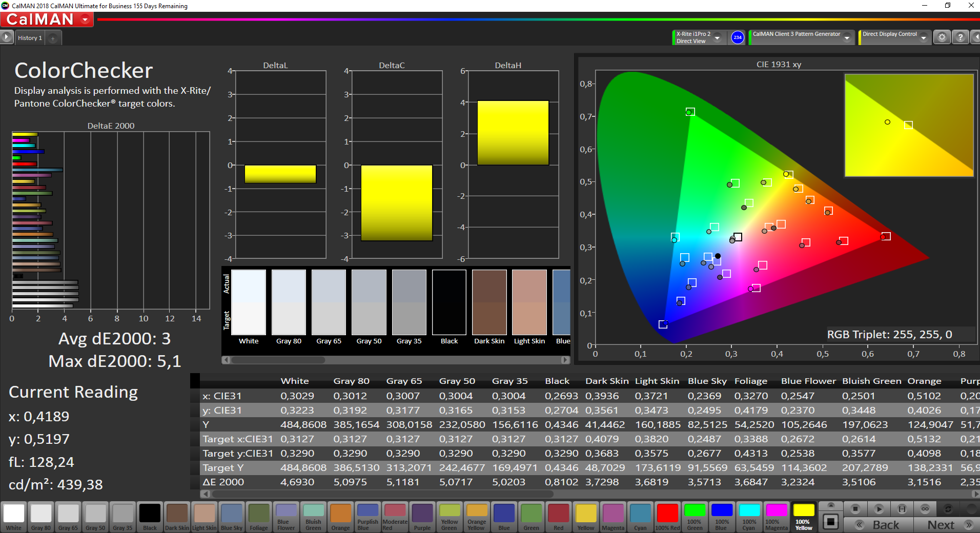
Task: Open the CalMAN main menu dropdown
Action: coord(85,19)
